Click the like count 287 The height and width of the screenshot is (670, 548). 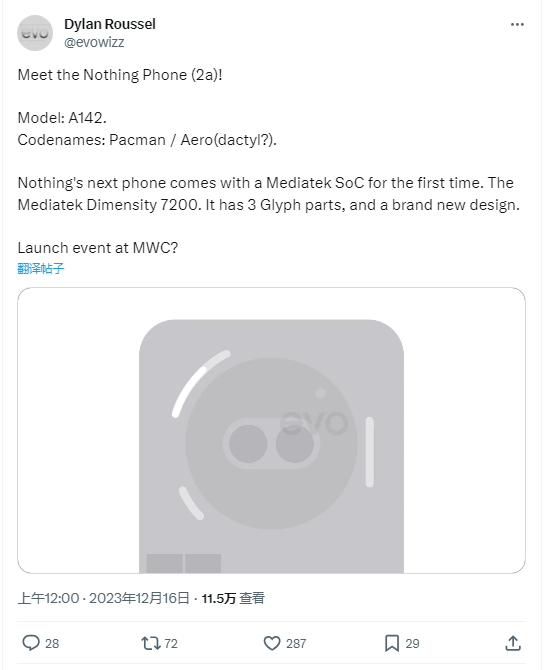(296, 644)
